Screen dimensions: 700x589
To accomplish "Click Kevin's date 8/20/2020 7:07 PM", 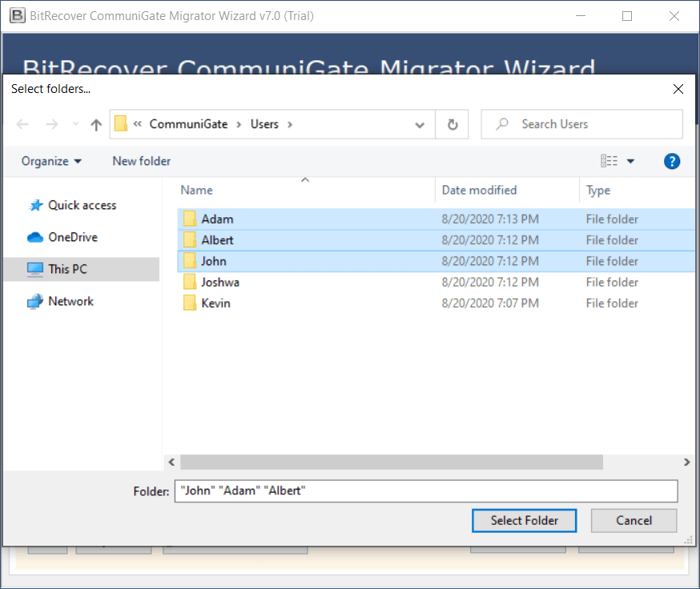I will [490, 303].
